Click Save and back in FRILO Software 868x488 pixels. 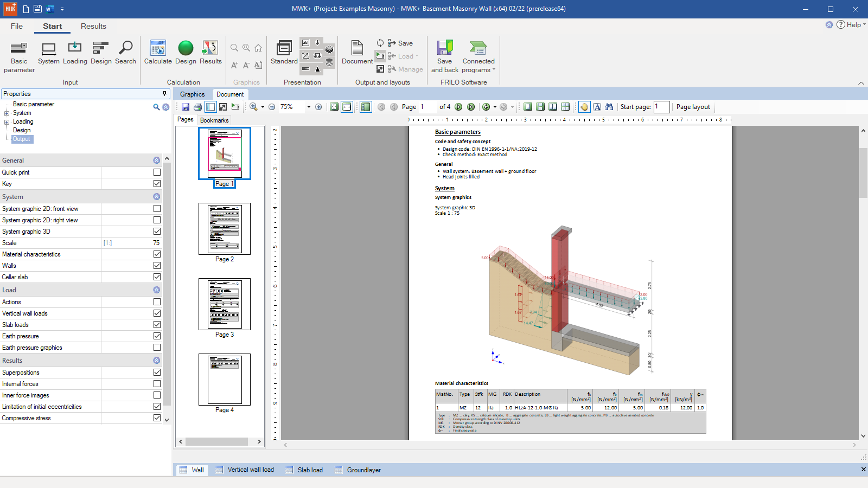pyautogui.click(x=445, y=57)
